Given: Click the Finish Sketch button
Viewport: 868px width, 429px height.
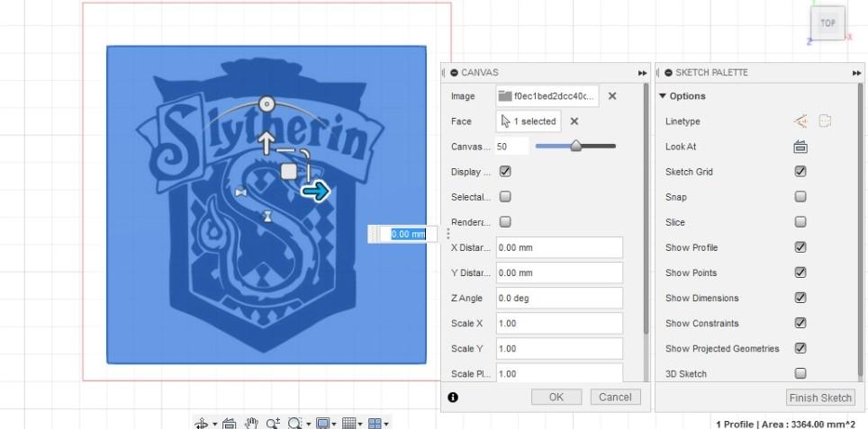Looking at the screenshot, I should point(820,398).
